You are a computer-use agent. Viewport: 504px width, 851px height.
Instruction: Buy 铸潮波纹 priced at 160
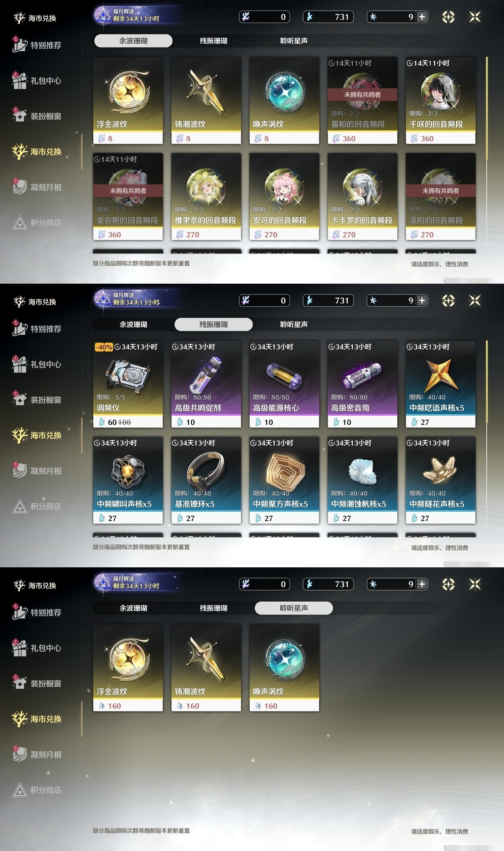tap(206, 668)
